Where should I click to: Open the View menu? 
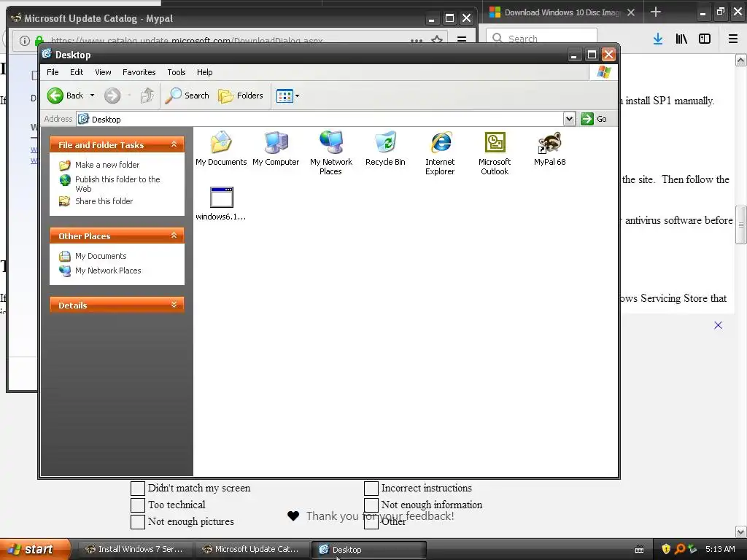103,72
